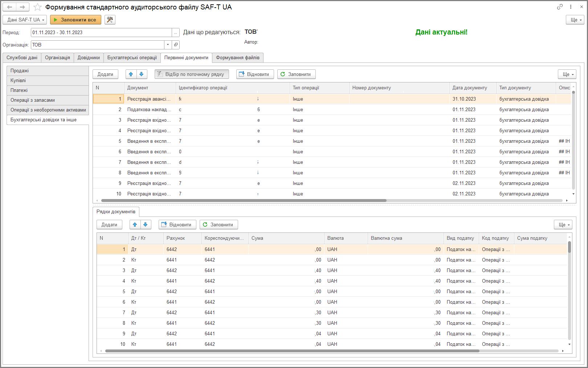This screenshot has width=588, height=368.
Task: Expand the Ще menu above documents table
Action: pyautogui.click(x=567, y=74)
